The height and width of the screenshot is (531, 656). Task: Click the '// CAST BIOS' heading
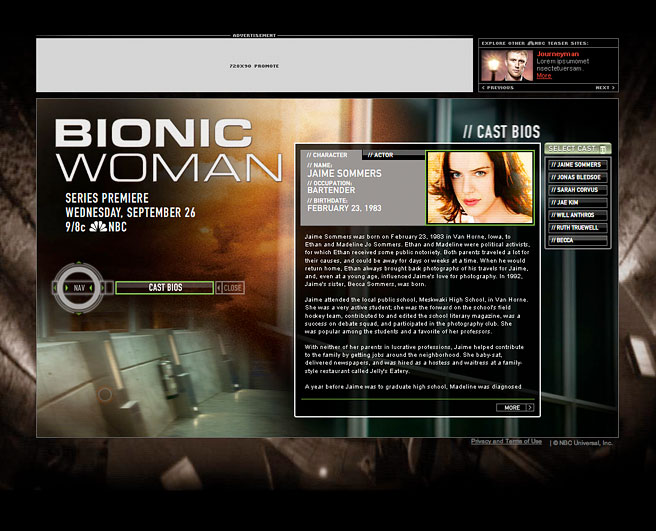coord(502,132)
